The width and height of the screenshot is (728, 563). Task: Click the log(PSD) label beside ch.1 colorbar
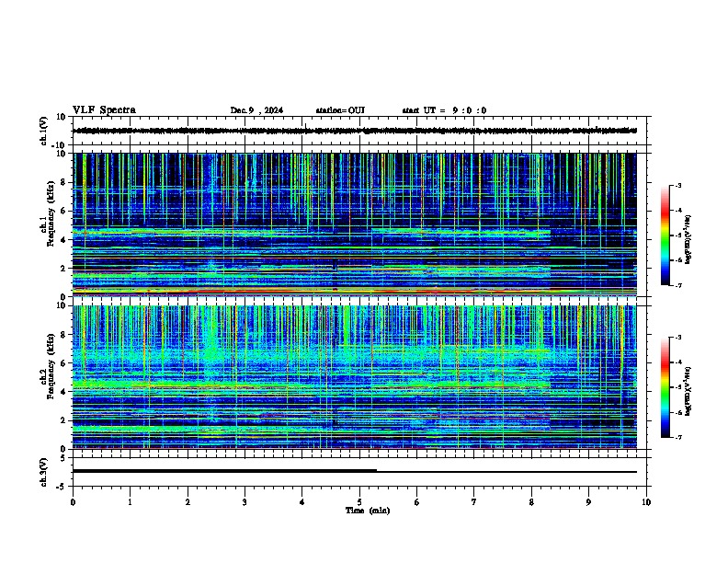pyautogui.click(x=688, y=240)
